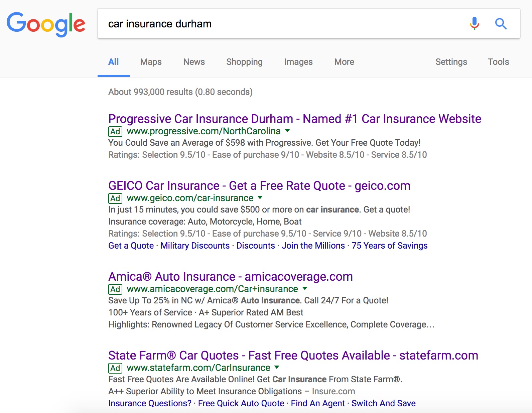Follow the GEICO Get a Quote sitelink
Viewport: 532px width, 413px height.
click(x=131, y=246)
